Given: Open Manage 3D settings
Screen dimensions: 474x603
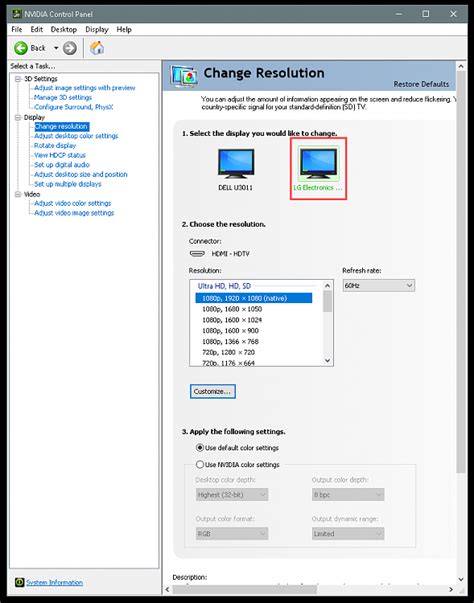Looking at the screenshot, I should coord(63,98).
